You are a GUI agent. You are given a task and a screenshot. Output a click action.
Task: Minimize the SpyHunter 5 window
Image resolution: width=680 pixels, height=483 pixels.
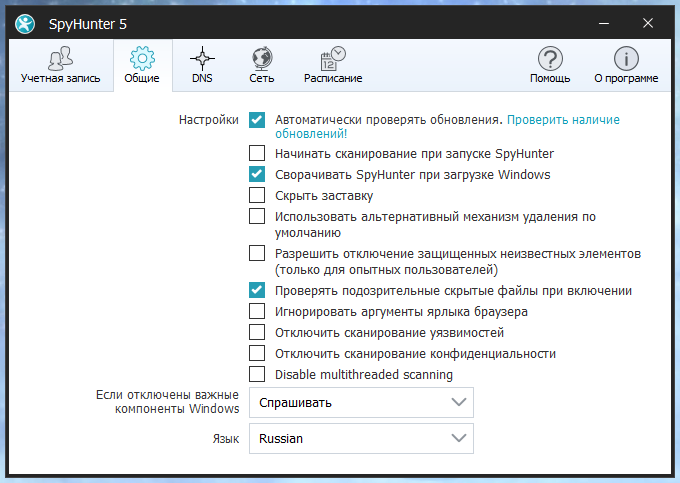[x=604, y=23]
